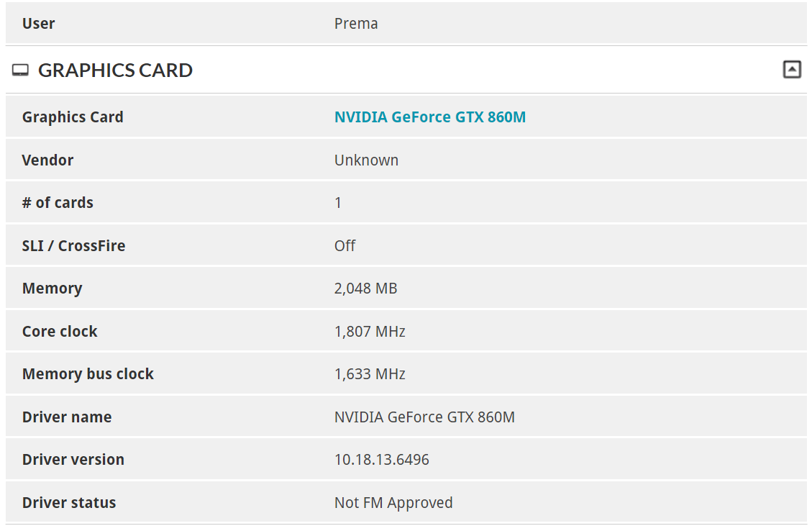The image size is (812, 531).
Task: Click the # of cards label
Action: tap(58, 203)
